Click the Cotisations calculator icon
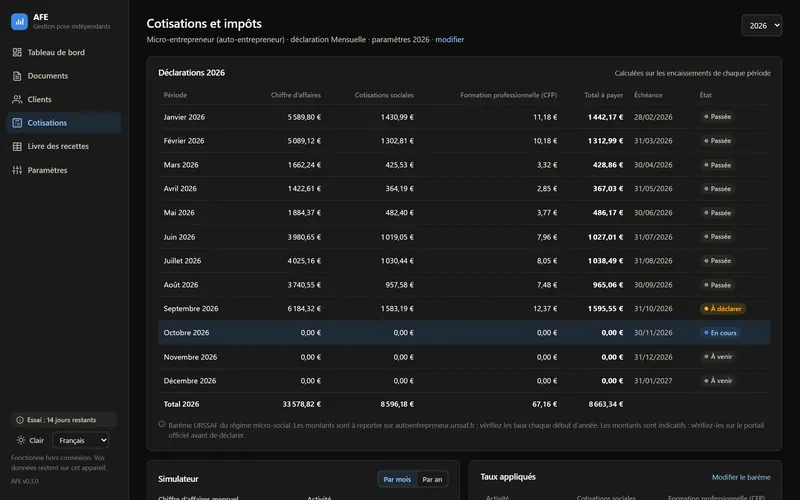Viewport: 800px width, 500px height. (17, 123)
